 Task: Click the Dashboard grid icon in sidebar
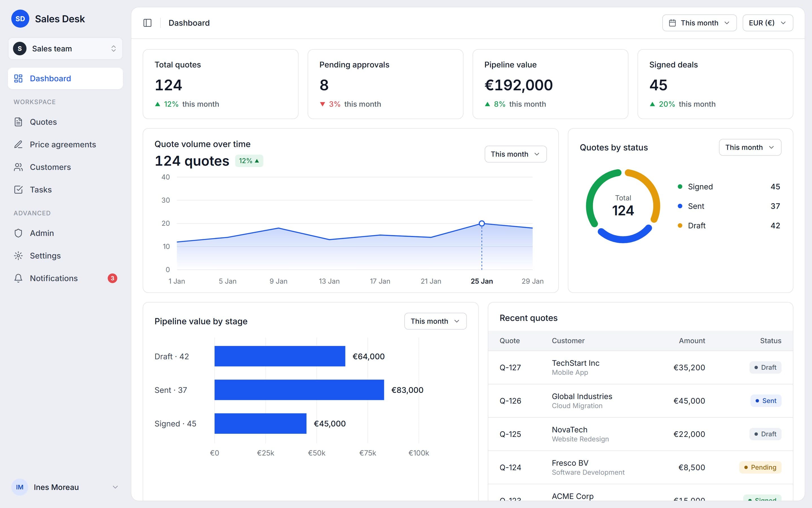[x=18, y=78]
